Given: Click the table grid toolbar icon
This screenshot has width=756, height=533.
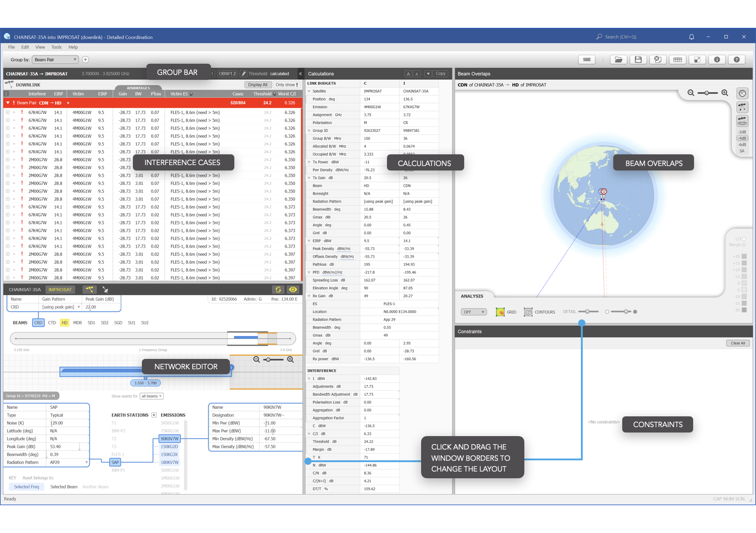Looking at the screenshot, I should (677, 60).
